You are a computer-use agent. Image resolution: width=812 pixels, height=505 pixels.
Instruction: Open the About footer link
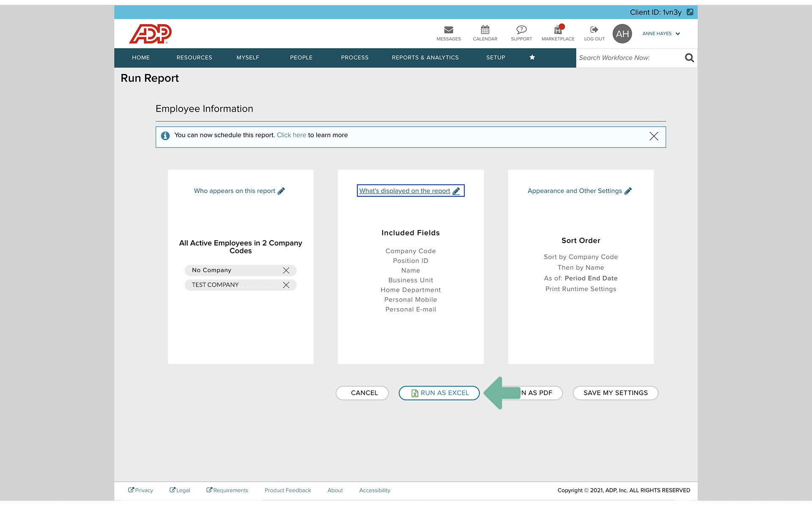pyautogui.click(x=335, y=490)
